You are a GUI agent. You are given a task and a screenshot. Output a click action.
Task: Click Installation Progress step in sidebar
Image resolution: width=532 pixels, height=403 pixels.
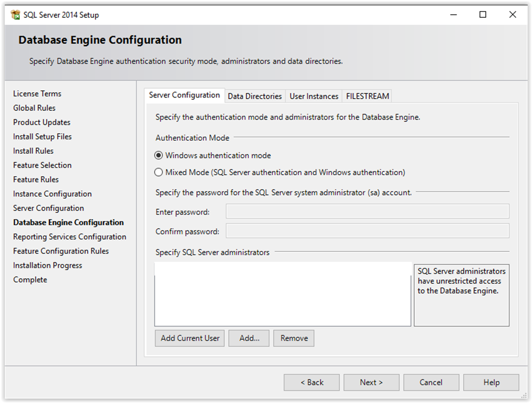[x=47, y=266]
